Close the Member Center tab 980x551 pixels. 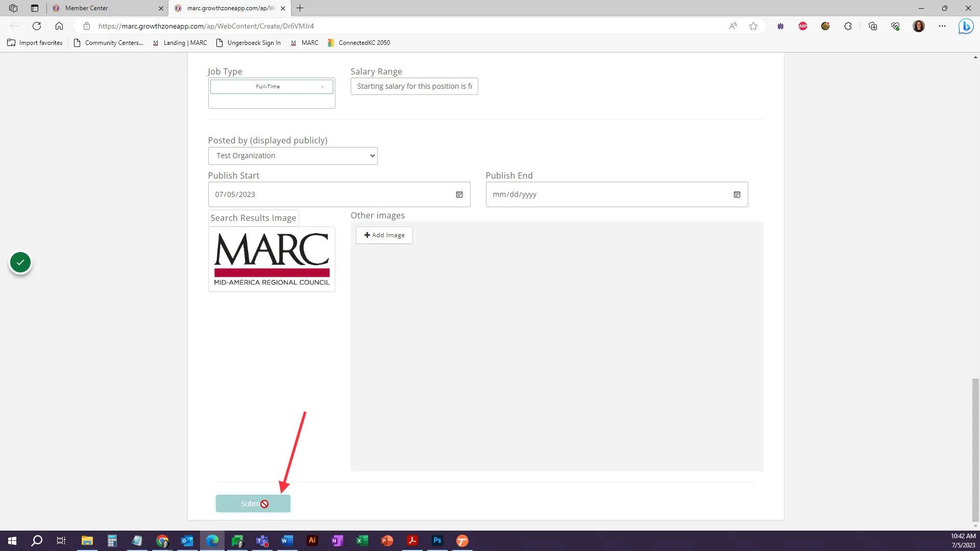pos(161,8)
